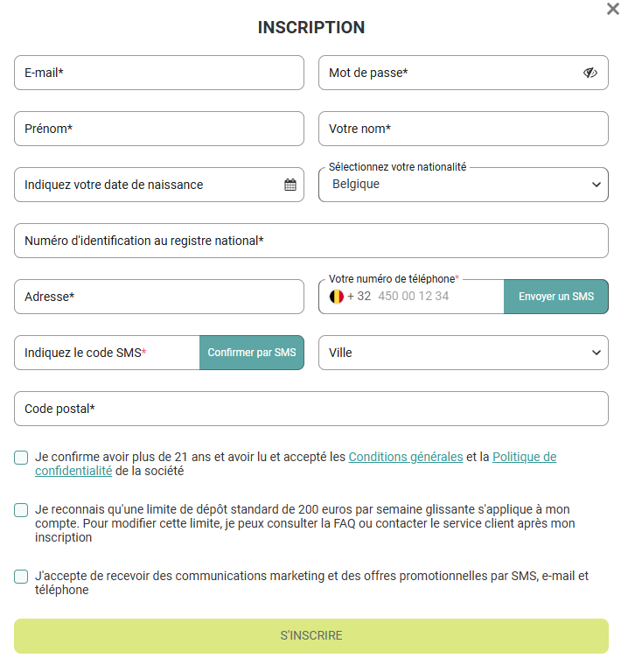Open the Politique de confidentialité link
Viewport: 621px width, 672px height.
pyautogui.click(x=524, y=457)
